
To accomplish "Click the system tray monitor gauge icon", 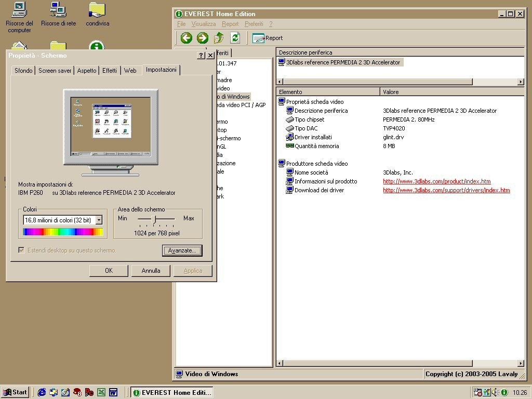I will tap(487, 392).
